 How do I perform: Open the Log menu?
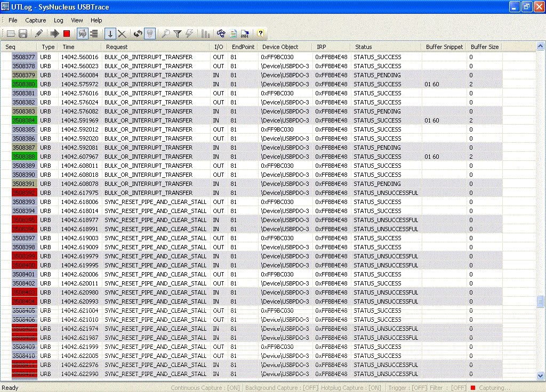pyautogui.click(x=59, y=20)
